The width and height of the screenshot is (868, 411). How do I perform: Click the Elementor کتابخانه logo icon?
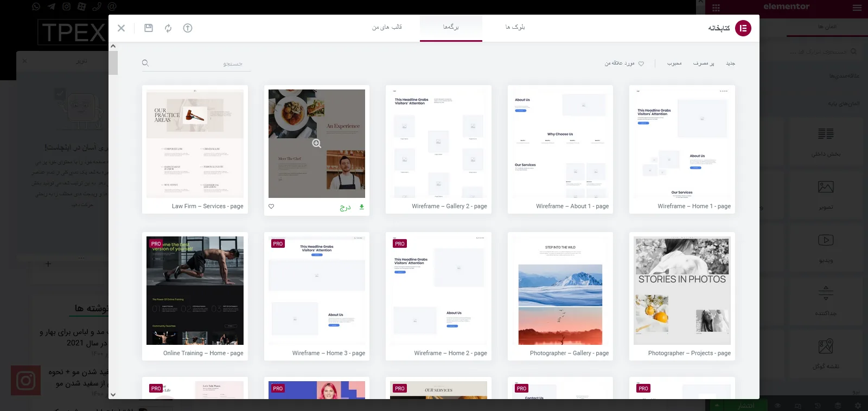[743, 28]
